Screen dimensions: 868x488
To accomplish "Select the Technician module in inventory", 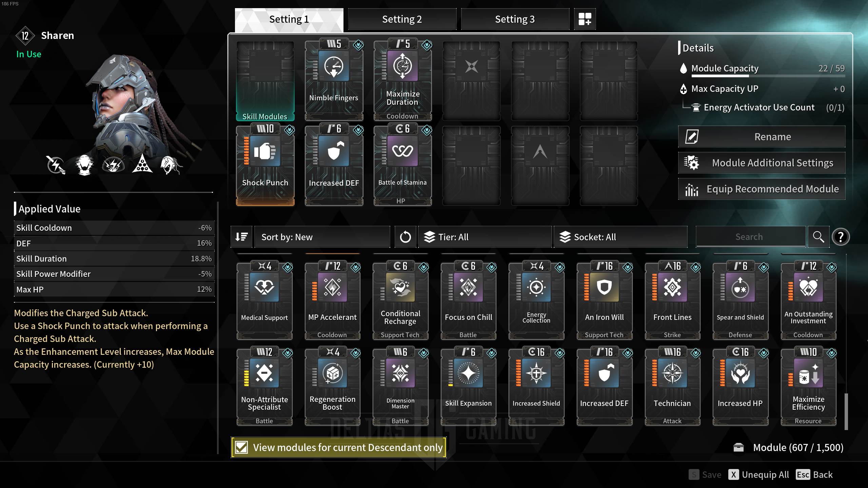I will pos(672,386).
